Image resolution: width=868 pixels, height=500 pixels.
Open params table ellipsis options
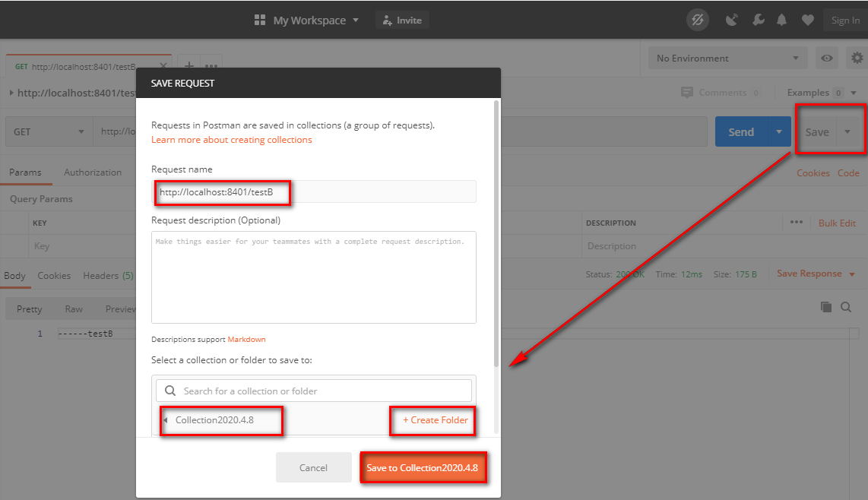[796, 222]
